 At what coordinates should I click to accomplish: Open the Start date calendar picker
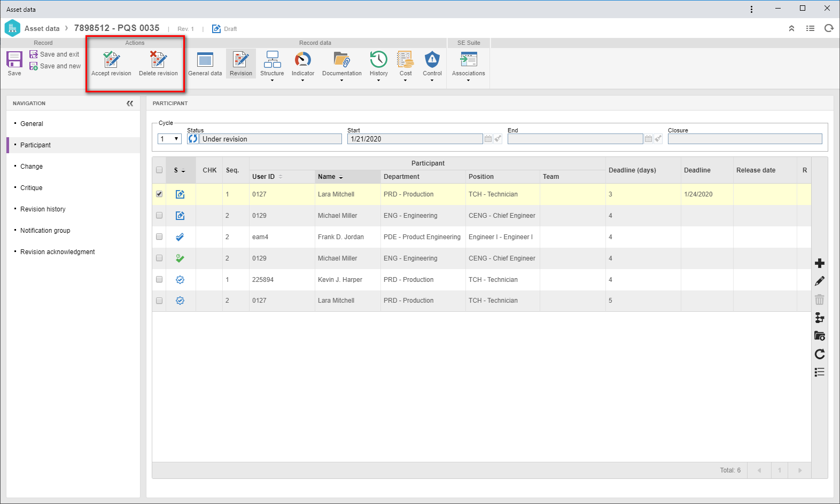point(488,139)
